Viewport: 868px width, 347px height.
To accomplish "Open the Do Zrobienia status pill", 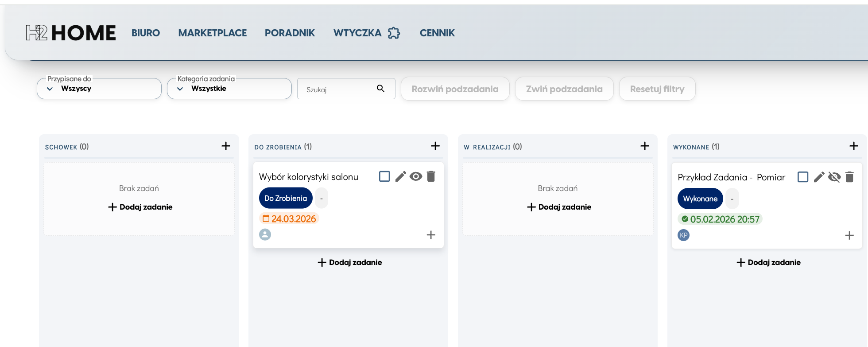I will tap(286, 198).
